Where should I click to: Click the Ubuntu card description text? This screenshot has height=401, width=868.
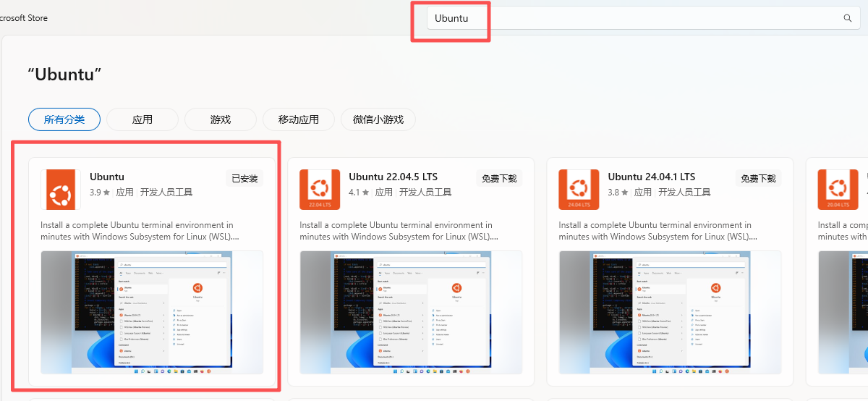(140, 231)
